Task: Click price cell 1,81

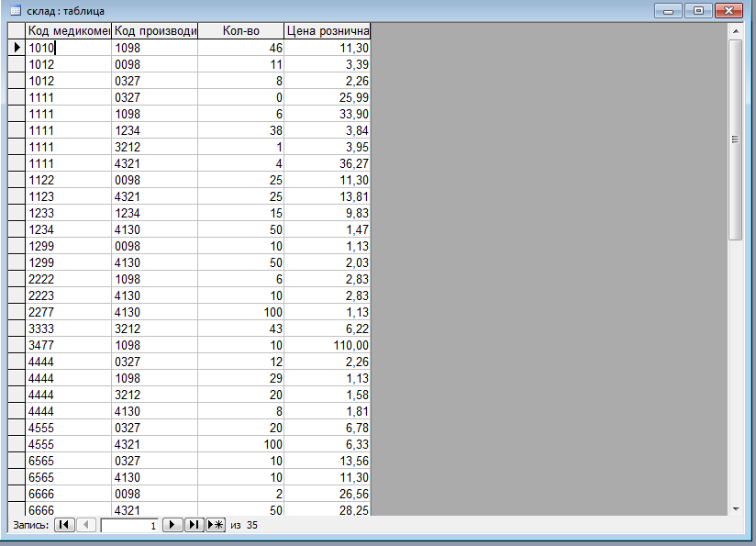Action: pos(328,411)
